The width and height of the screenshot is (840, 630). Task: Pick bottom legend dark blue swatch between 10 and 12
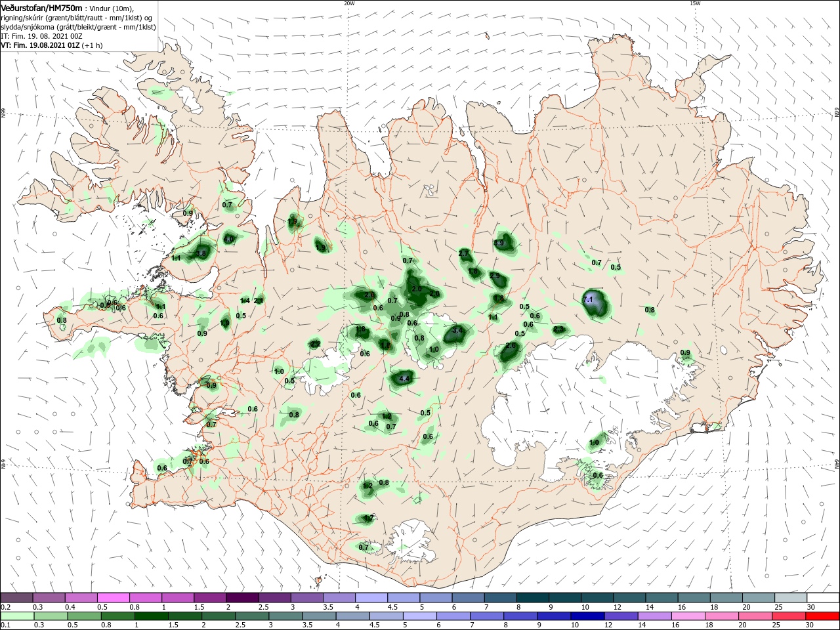coord(586,616)
